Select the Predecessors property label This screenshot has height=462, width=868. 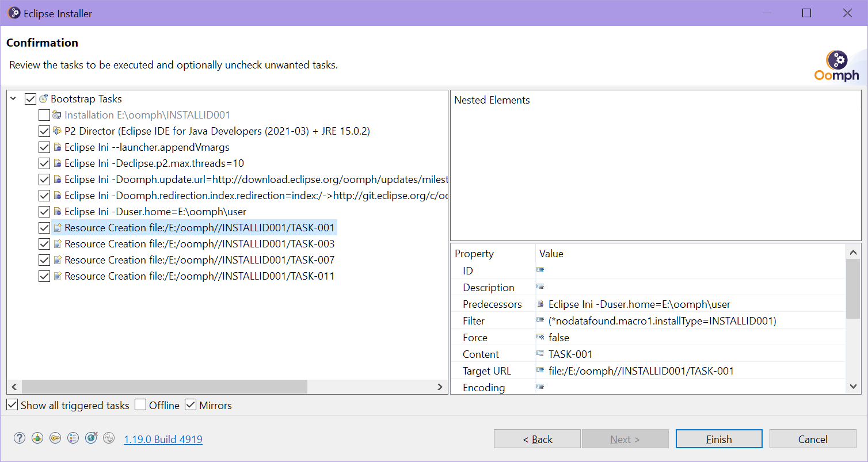(492, 304)
